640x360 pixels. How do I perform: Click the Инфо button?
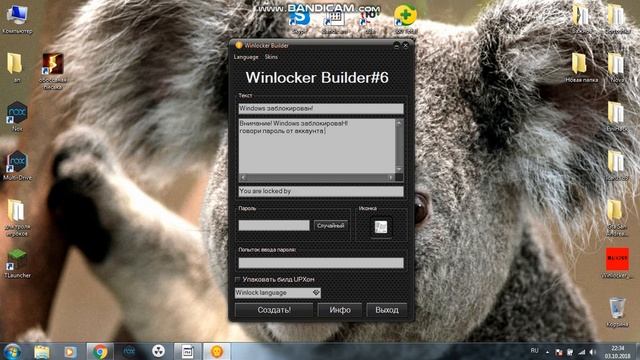340,310
